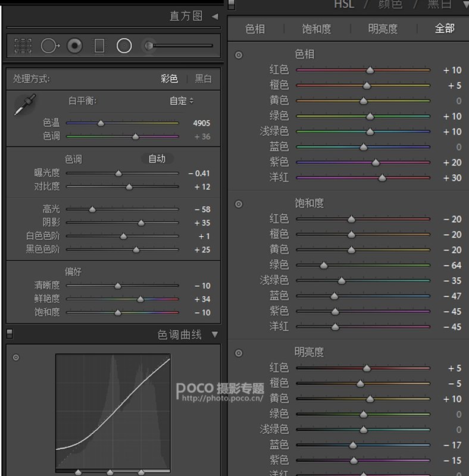Click Saturation Green (绿色) slider handle

[x=324, y=265]
